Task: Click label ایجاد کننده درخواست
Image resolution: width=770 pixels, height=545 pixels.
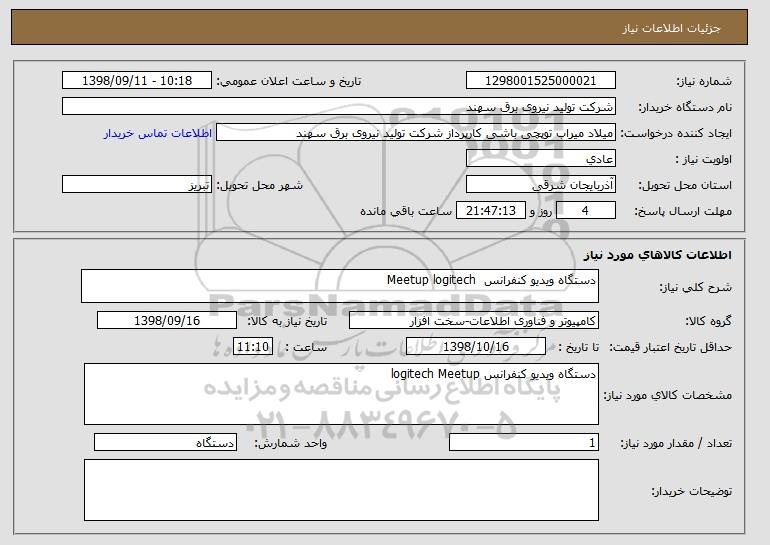Action: (x=676, y=133)
